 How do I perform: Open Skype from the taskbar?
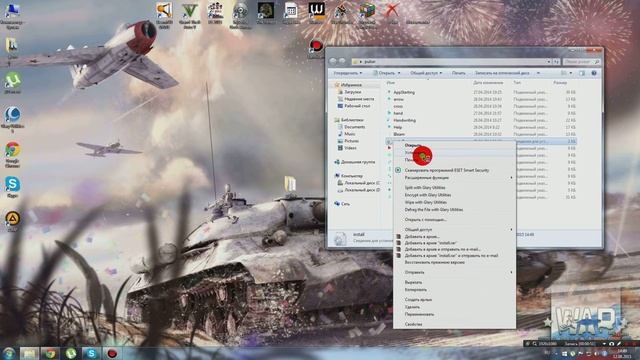[x=91, y=353]
